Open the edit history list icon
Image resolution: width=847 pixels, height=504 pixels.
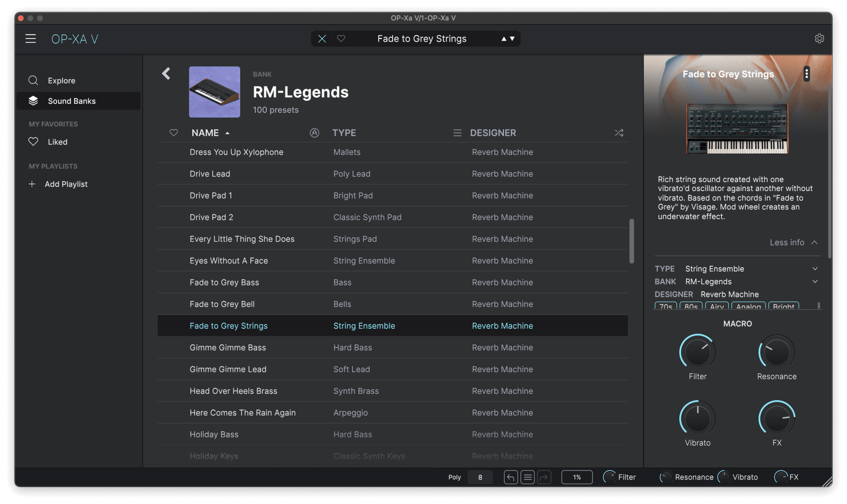click(527, 477)
